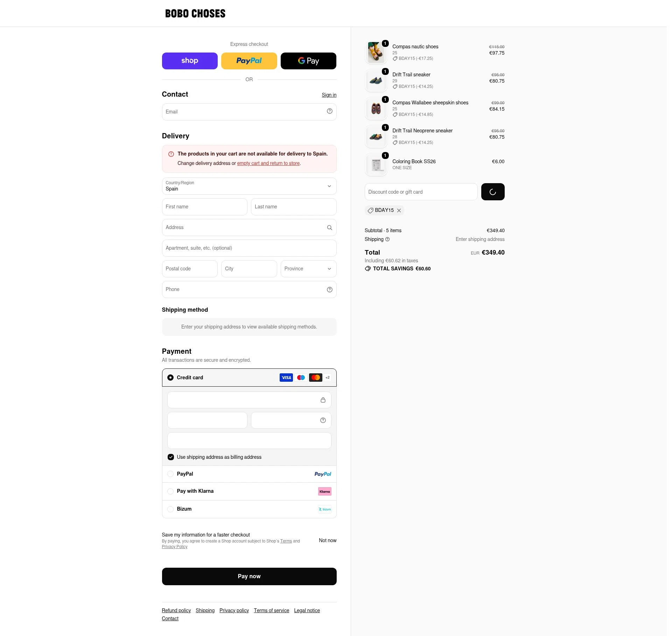Select the PayPal payment radio button
This screenshot has width=672, height=636.
click(170, 474)
